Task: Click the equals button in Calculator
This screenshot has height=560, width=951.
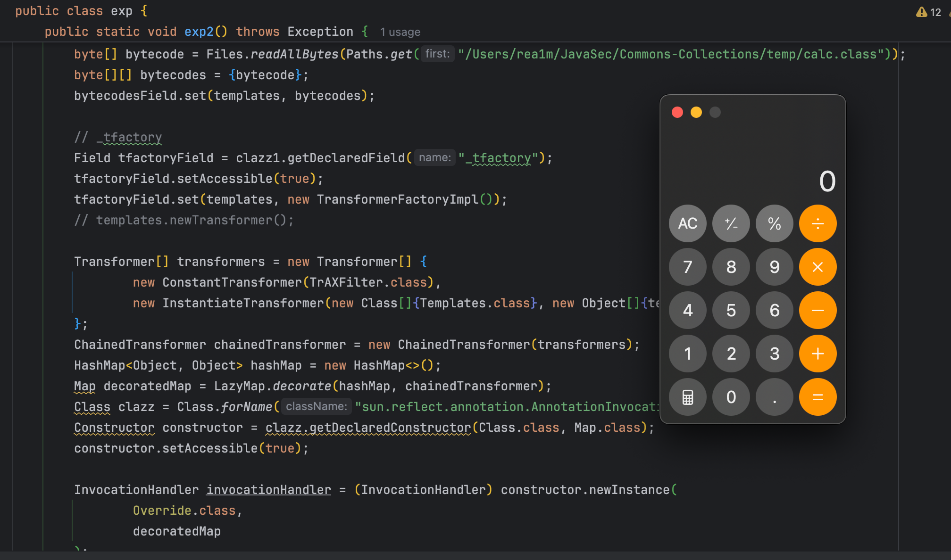Action: coord(818,397)
